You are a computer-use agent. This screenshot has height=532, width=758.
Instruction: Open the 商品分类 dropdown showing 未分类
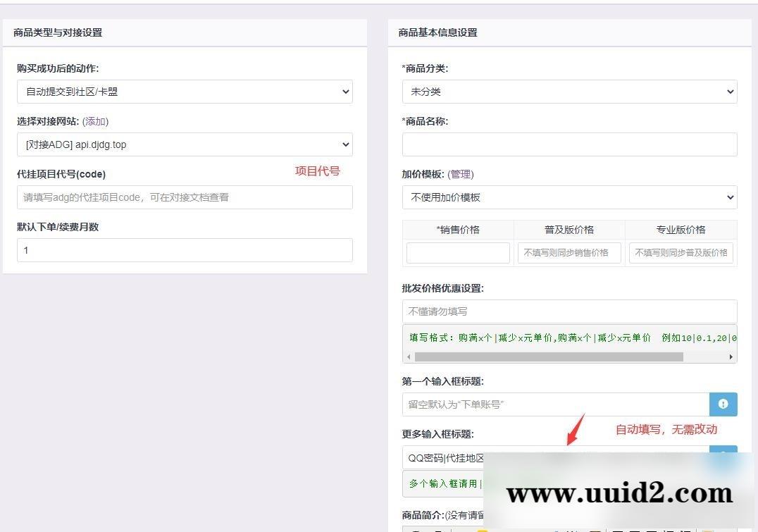pyautogui.click(x=569, y=92)
